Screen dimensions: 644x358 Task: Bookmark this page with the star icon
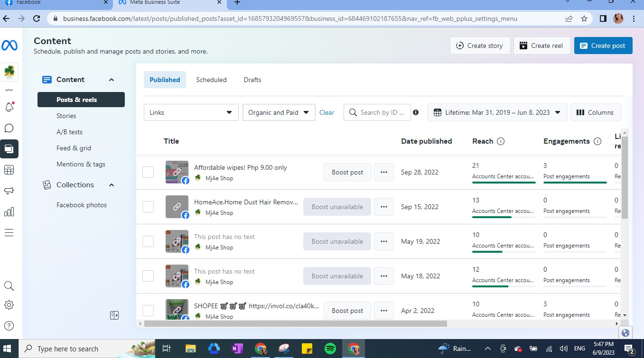coord(584,19)
